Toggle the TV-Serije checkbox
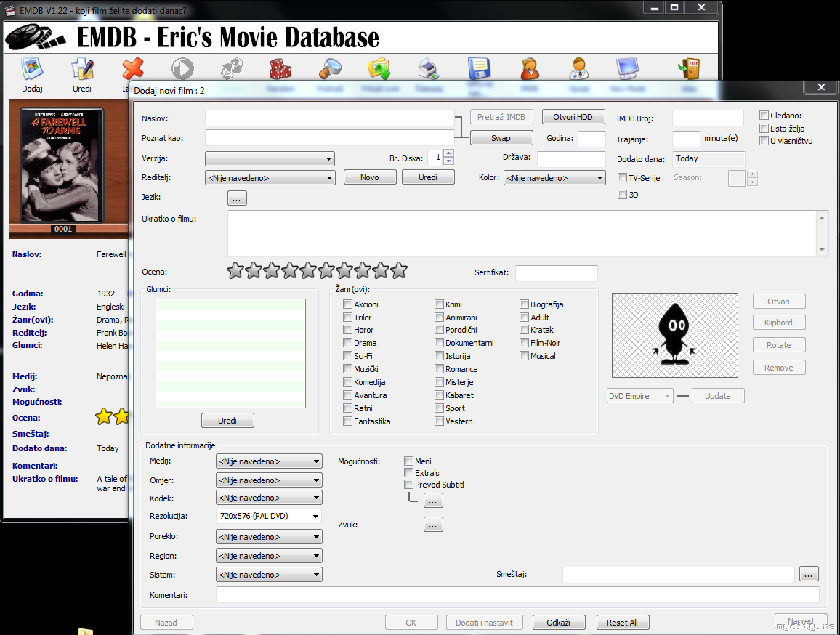Image resolution: width=840 pixels, height=635 pixels. [622, 177]
